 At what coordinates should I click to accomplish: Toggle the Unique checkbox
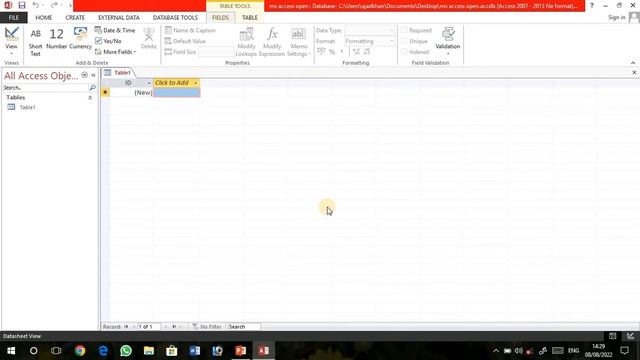(404, 41)
